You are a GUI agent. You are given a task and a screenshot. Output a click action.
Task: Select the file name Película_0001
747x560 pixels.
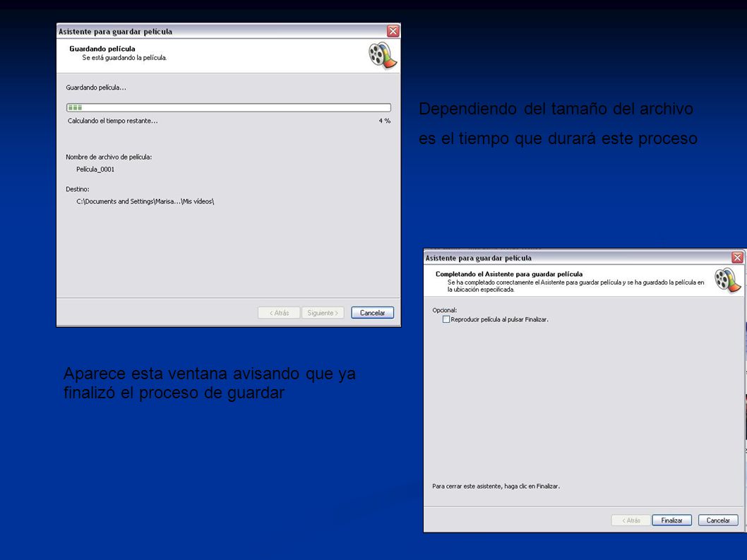(x=95, y=169)
